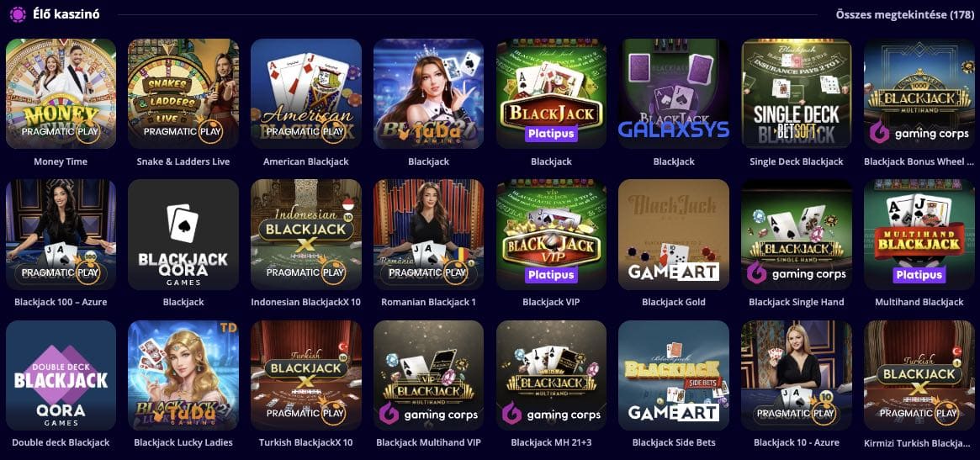Open the Galaxsys BlackJack game tile
Viewport: 980px width, 460px height.
coord(674,93)
